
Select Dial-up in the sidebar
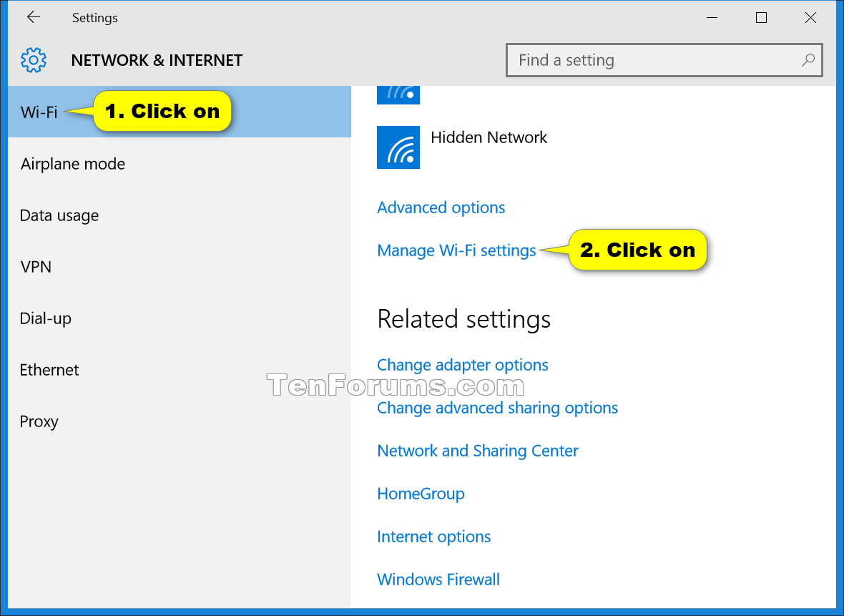tap(45, 318)
